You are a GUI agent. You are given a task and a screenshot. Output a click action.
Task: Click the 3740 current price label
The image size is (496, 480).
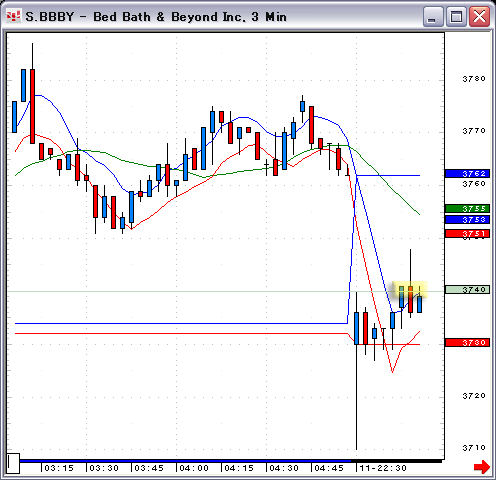pyautogui.click(x=467, y=289)
